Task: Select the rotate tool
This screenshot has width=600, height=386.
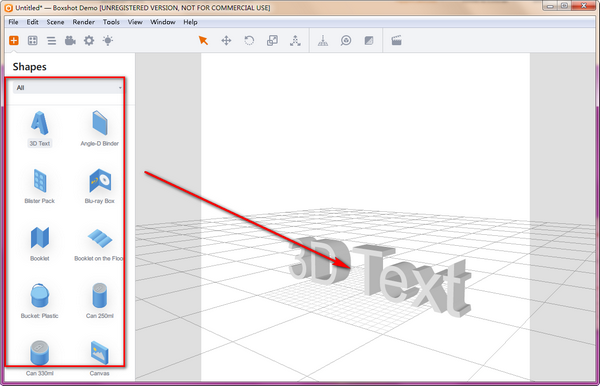Action: pyautogui.click(x=249, y=40)
